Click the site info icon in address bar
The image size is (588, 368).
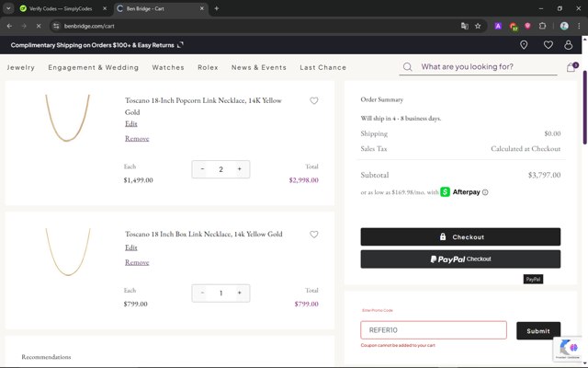click(x=56, y=26)
